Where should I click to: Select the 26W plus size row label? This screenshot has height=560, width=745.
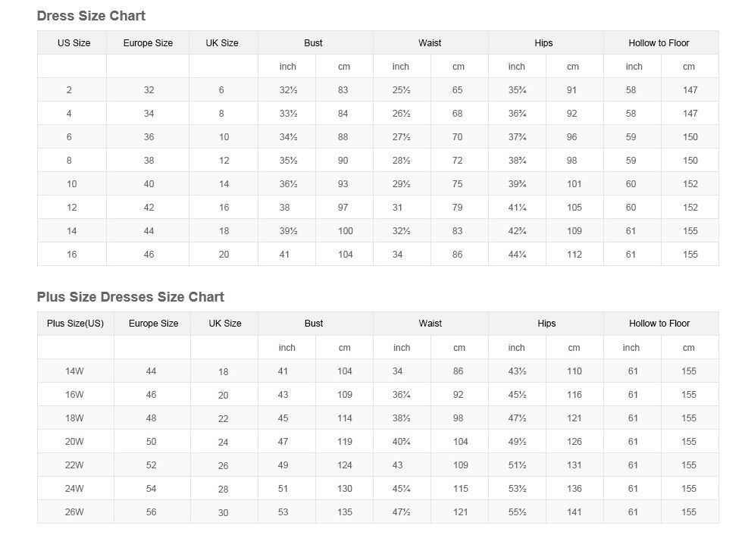74,512
